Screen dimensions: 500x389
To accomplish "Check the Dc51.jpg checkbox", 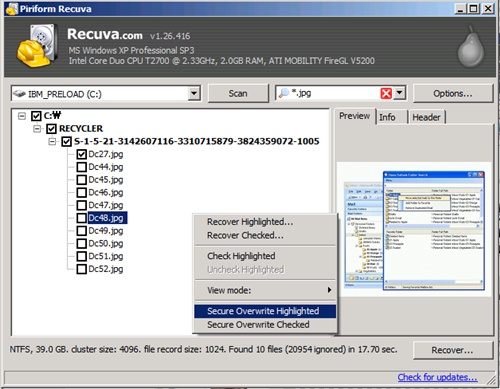I will (x=82, y=256).
